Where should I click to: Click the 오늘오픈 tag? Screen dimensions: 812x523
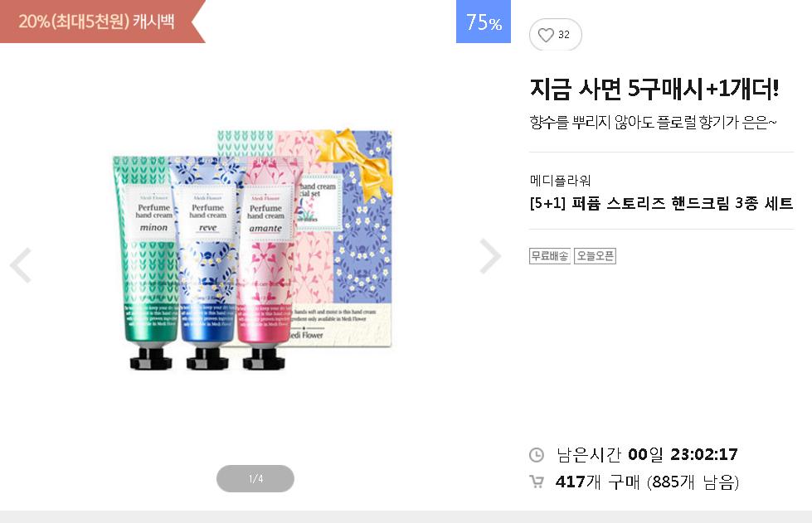[x=595, y=256]
